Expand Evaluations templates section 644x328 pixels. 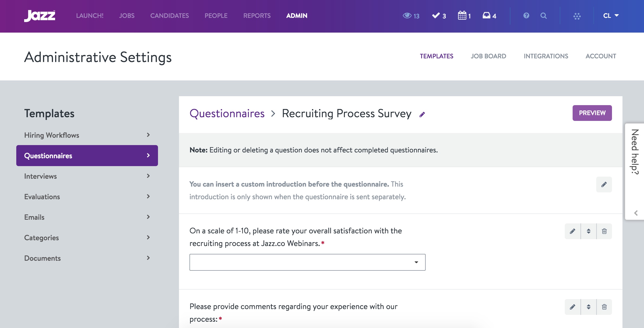coord(87,197)
